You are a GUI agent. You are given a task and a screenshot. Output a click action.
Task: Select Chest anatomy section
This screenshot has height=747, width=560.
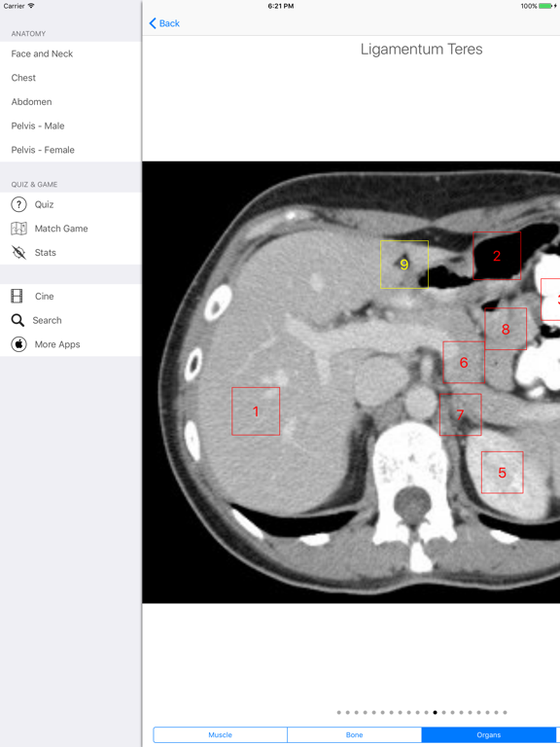70,78
